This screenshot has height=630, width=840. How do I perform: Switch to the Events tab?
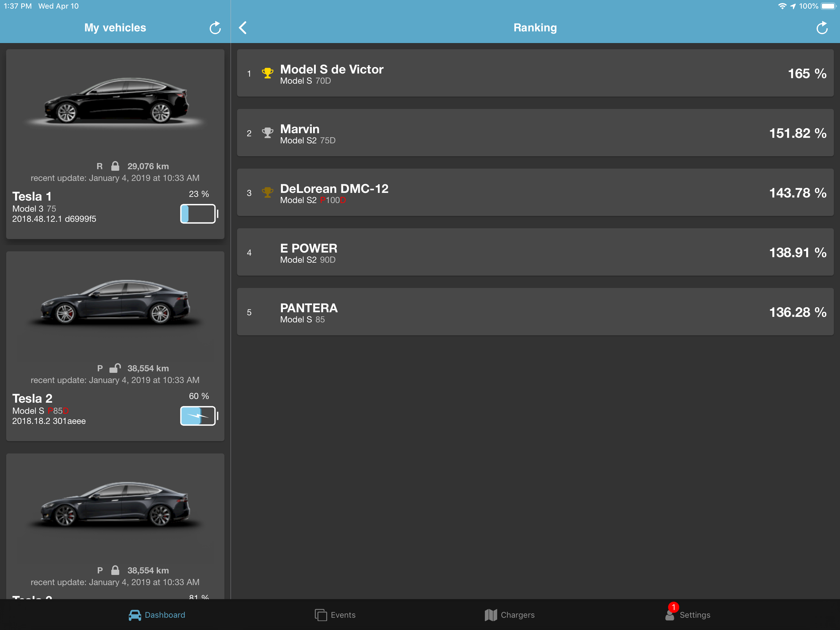point(335,615)
